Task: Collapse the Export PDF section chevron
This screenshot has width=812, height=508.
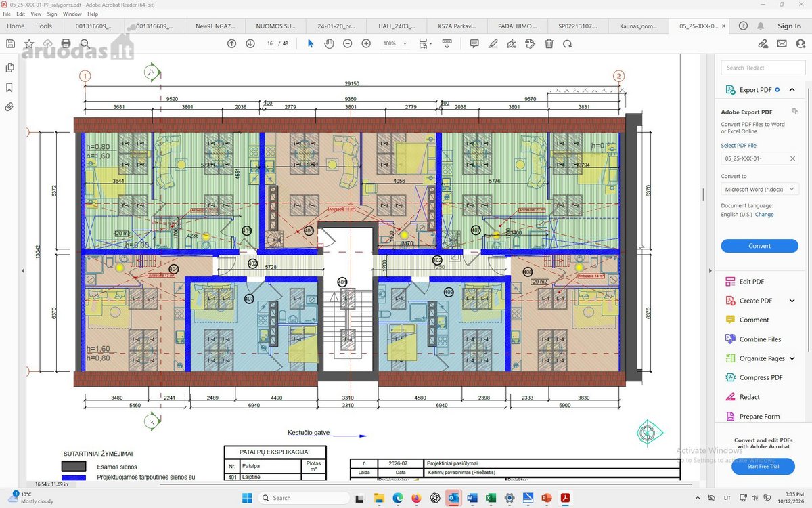Action: pos(792,89)
